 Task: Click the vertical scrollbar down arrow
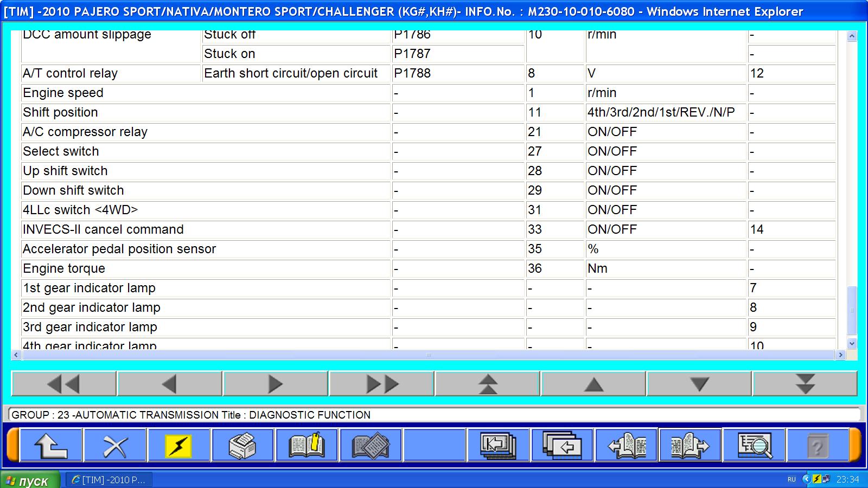tap(852, 344)
